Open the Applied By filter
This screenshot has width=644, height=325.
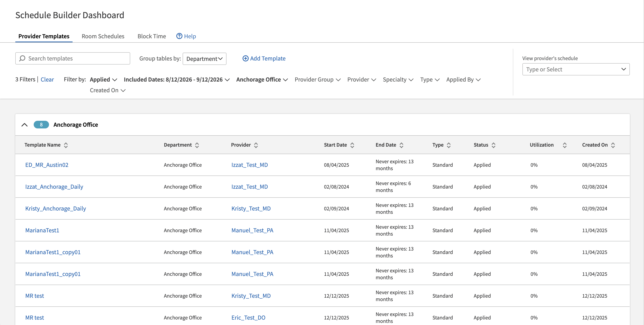coord(463,79)
